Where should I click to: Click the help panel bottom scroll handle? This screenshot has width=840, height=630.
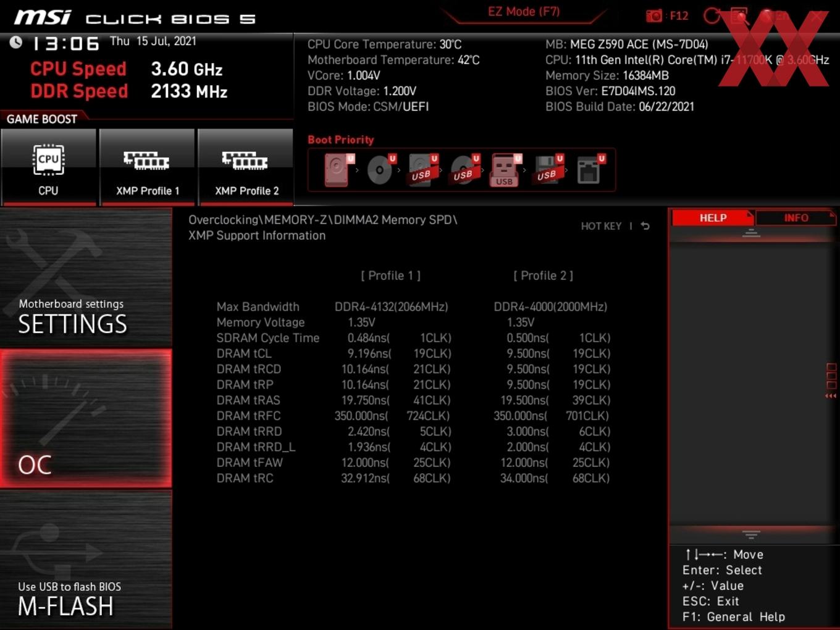coord(751,534)
